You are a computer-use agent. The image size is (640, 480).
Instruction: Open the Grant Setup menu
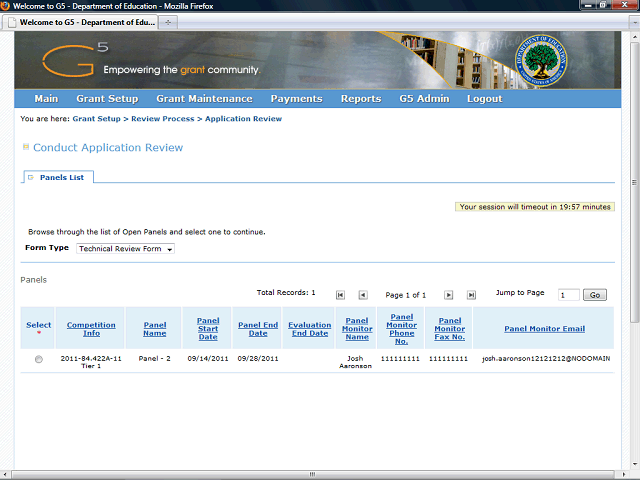pyautogui.click(x=107, y=99)
